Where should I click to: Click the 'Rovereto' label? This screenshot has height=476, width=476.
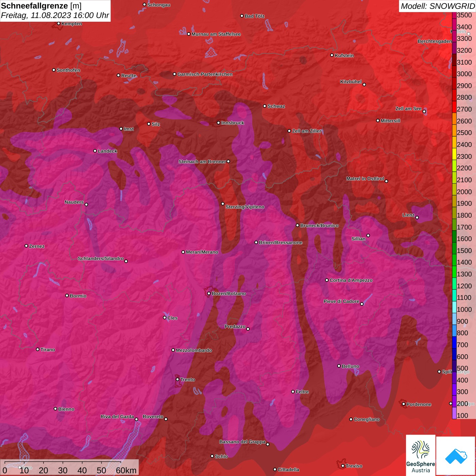[153, 417]
